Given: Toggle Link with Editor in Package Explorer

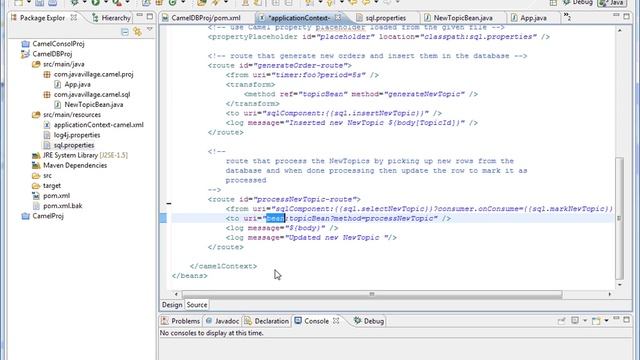Looking at the screenshot, I should click(x=137, y=31).
